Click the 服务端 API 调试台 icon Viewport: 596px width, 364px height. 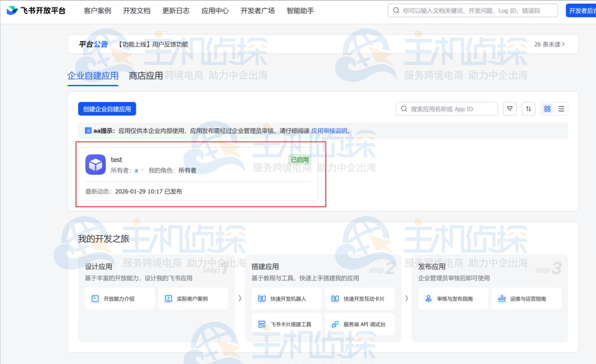pyautogui.click(x=335, y=324)
